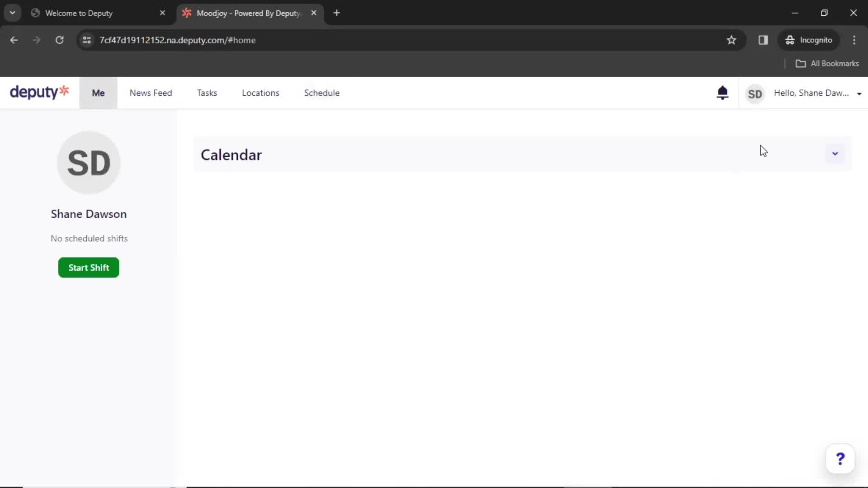This screenshot has height=488, width=868.
Task: Click the Tasks navigation item
Action: [x=208, y=93]
